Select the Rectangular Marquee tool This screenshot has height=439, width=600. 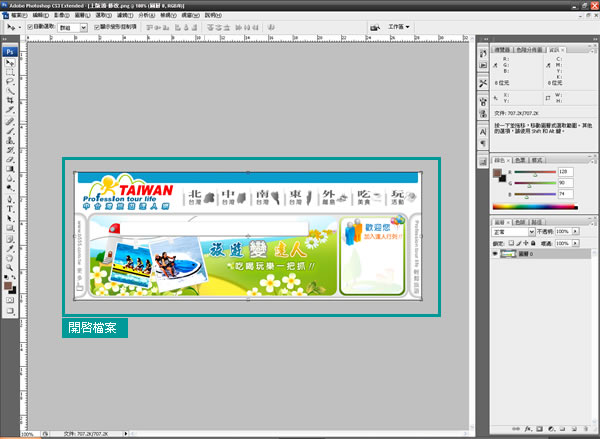point(10,72)
